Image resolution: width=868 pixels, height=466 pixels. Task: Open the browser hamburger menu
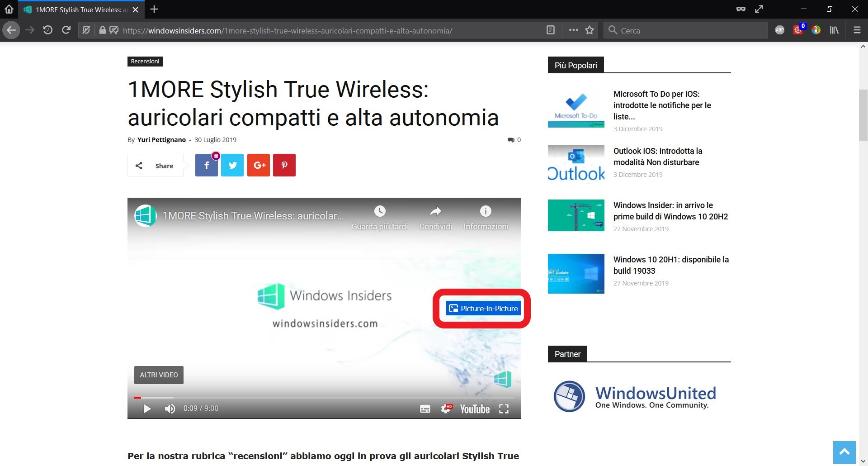pyautogui.click(x=857, y=30)
